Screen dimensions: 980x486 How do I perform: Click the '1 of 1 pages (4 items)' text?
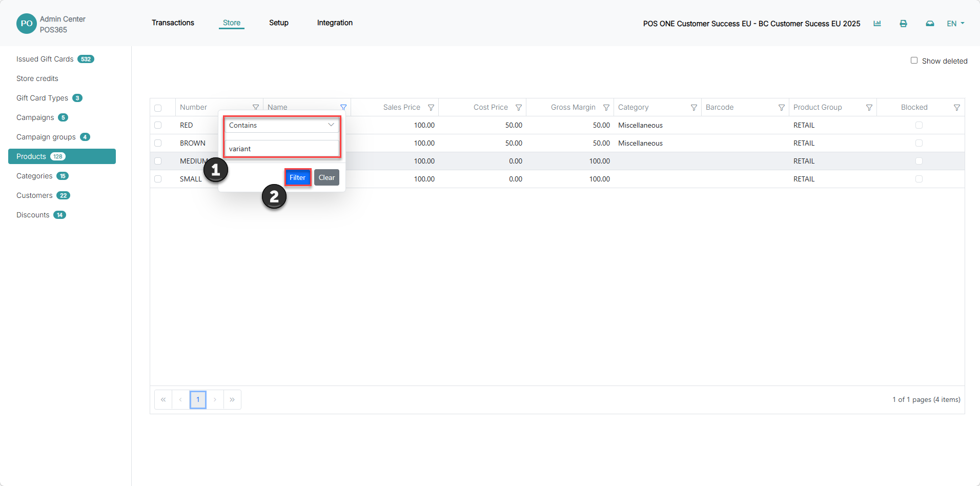click(x=926, y=399)
